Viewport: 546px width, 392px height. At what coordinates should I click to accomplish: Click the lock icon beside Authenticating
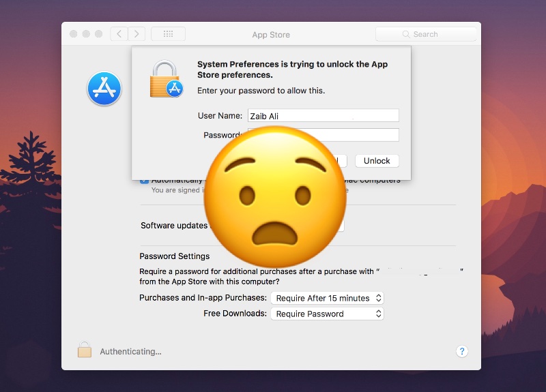tap(85, 350)
